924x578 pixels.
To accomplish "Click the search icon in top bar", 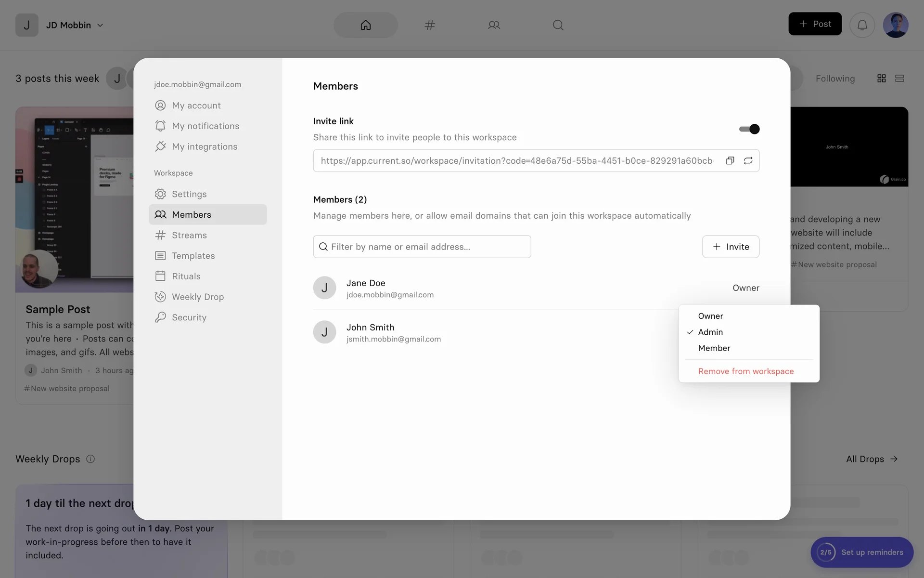I will tap(558, 25).
